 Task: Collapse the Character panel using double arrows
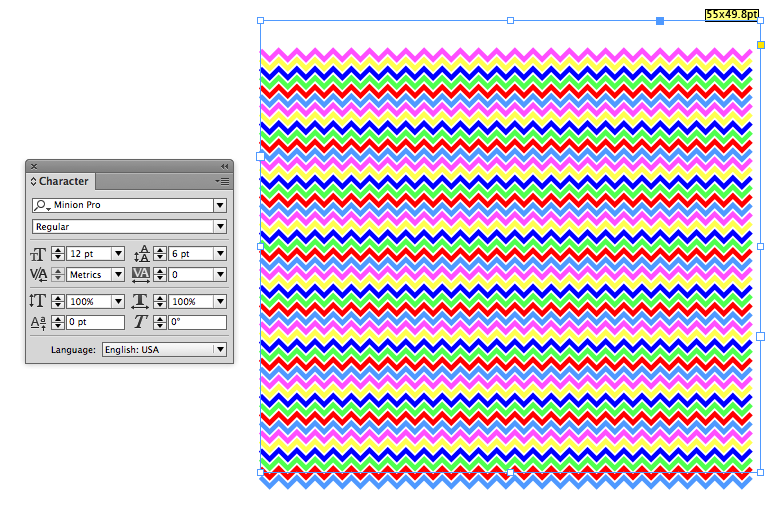[x=225, y=166]
